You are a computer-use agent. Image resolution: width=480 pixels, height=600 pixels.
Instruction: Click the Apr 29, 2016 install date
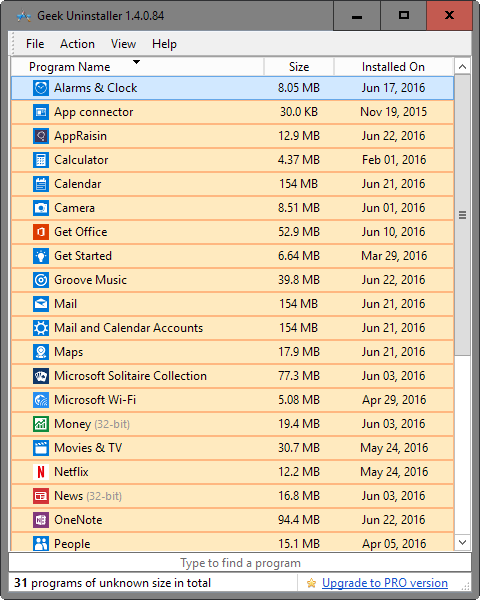tap(394, 400)
